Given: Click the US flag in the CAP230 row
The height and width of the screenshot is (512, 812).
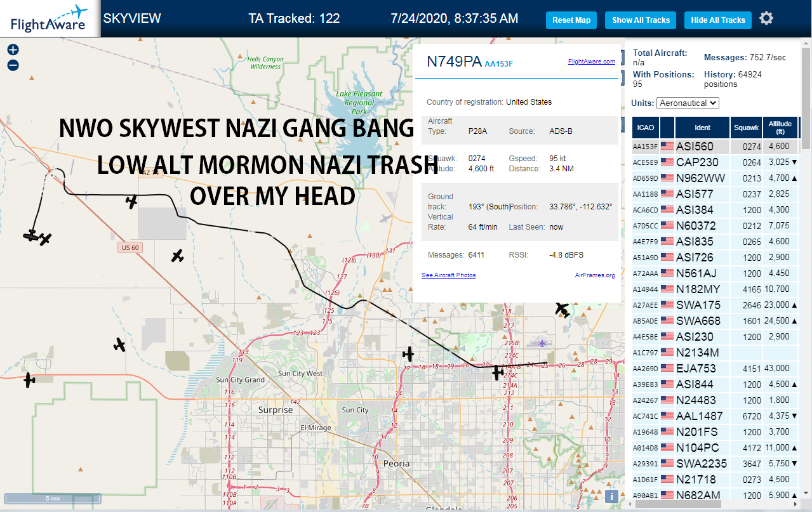Looking at the screenshot, I should 667,162.
